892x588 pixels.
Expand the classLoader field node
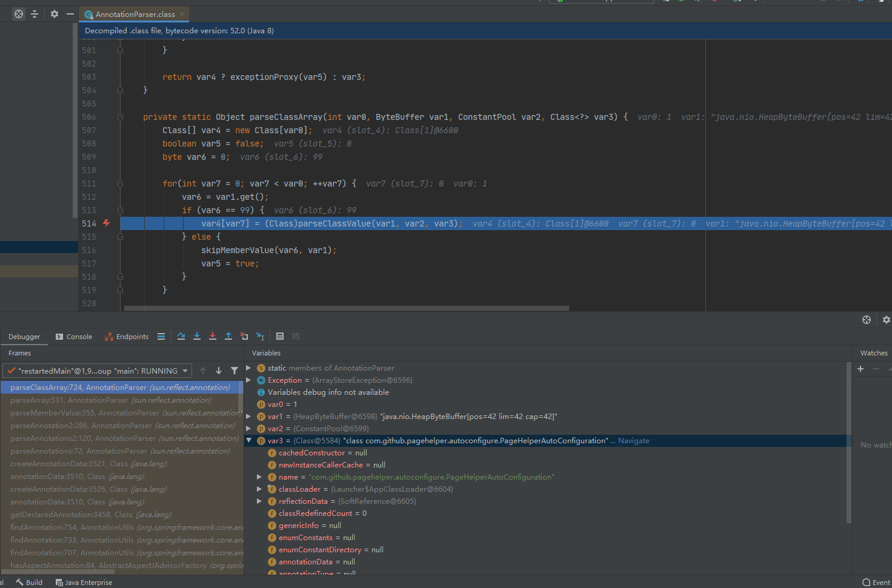(x=259, y=489)
